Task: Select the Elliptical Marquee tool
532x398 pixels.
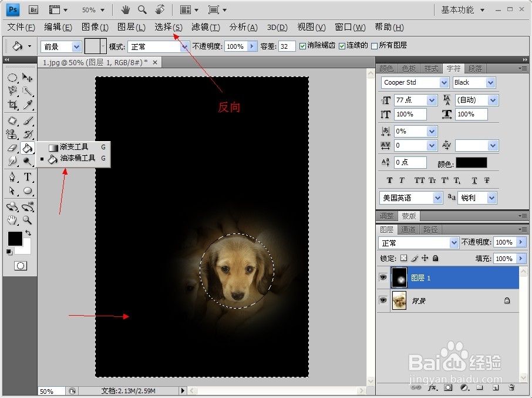Action: (x=12, y=78)
